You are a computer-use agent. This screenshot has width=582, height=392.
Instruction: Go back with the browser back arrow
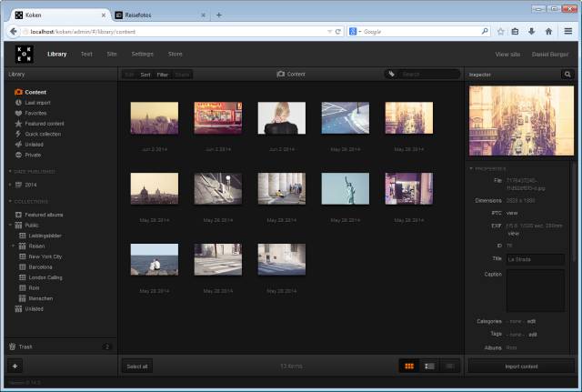tap(14, 32)
